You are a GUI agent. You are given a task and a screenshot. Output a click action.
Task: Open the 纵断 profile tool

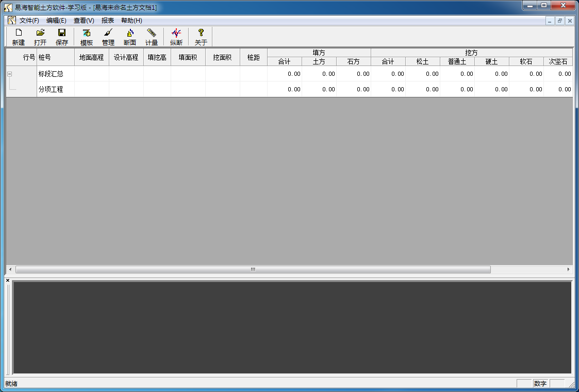176,37
